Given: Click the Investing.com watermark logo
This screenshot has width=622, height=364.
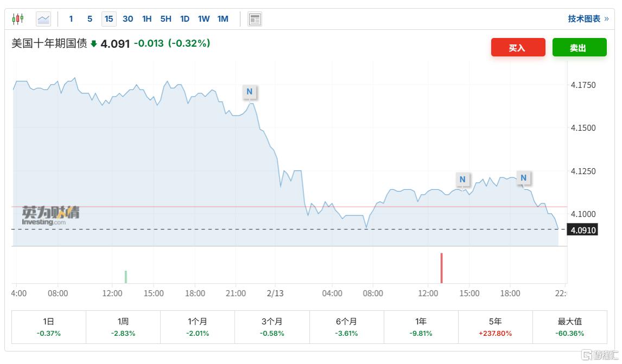Looking at the screenshot, I should tap(50, 215).
